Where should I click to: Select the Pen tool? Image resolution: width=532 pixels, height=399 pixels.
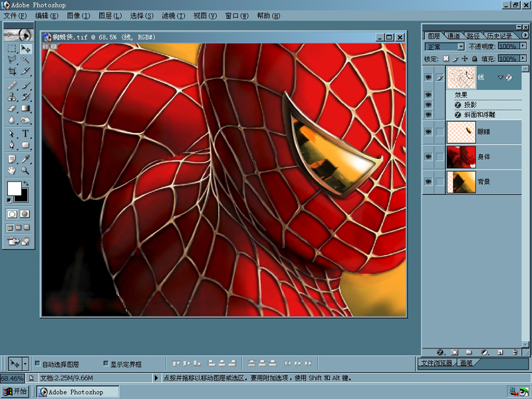pyautogui.click(x=12, y=145)
